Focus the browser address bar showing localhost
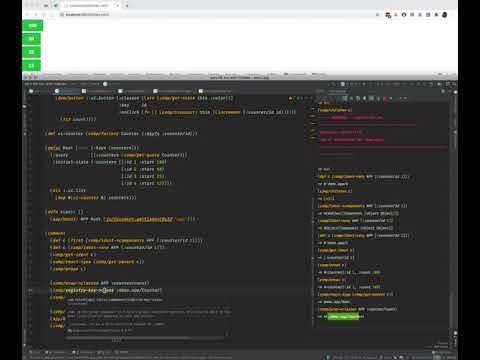480x360 pixels. coord(217,15)
